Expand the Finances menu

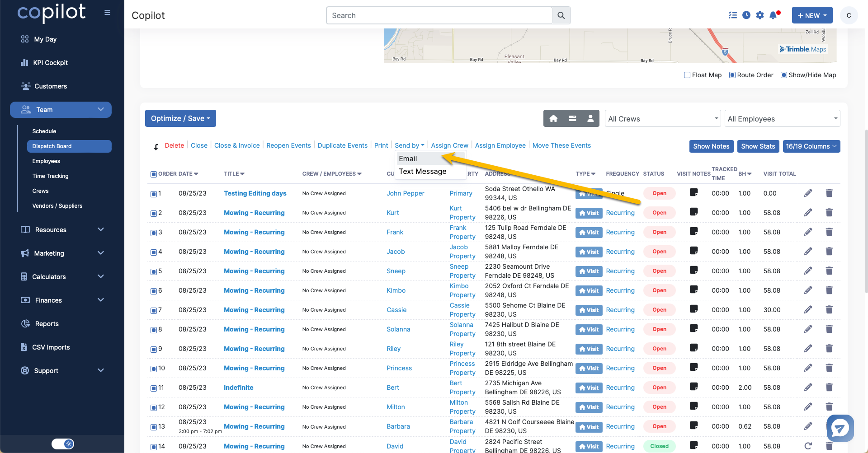click(x=62, y=300)
